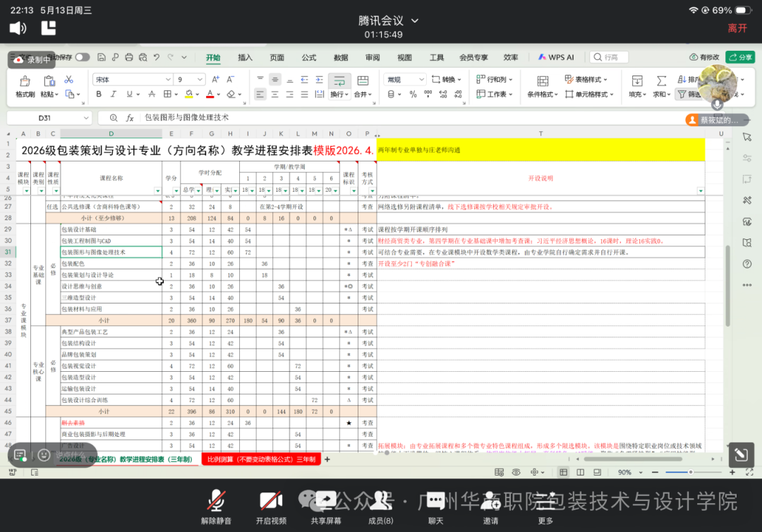The height and width of the screenshot is (532, 762).
Task: Switch to Page Layout view in status bar
Action: click(x=580, y=472)
